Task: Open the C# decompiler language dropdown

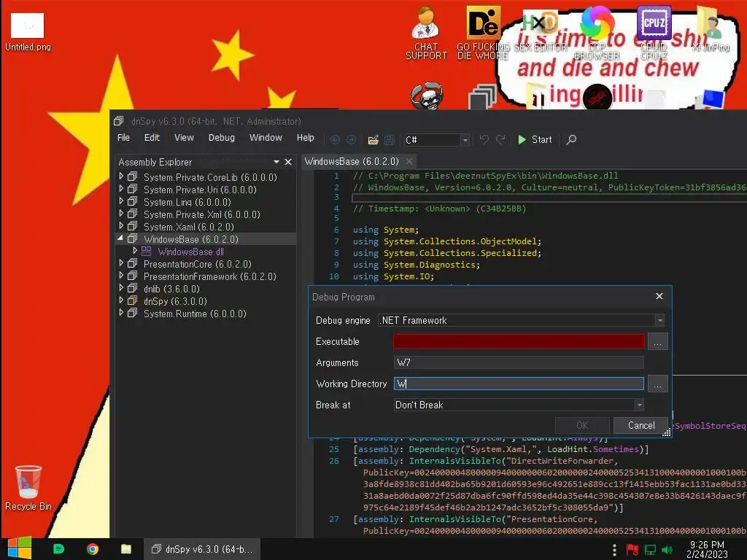Action: click(465, 140)
